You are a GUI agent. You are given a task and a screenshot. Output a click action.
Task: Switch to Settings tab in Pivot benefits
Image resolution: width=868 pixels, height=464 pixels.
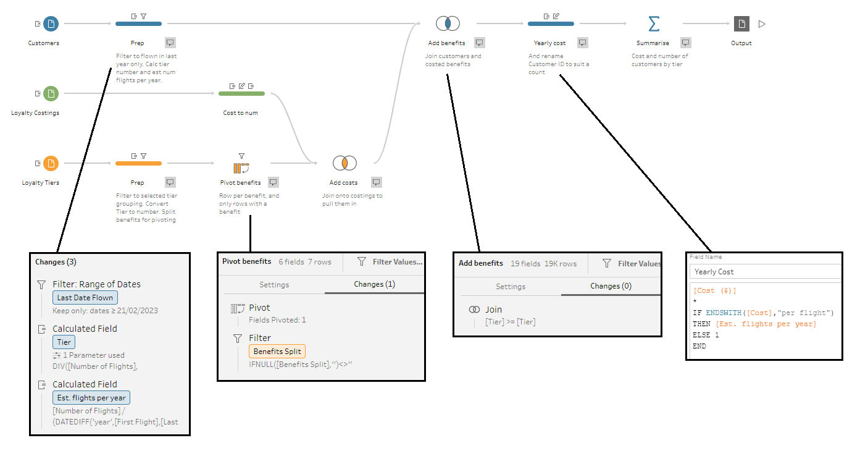click(x=274, y=284)
